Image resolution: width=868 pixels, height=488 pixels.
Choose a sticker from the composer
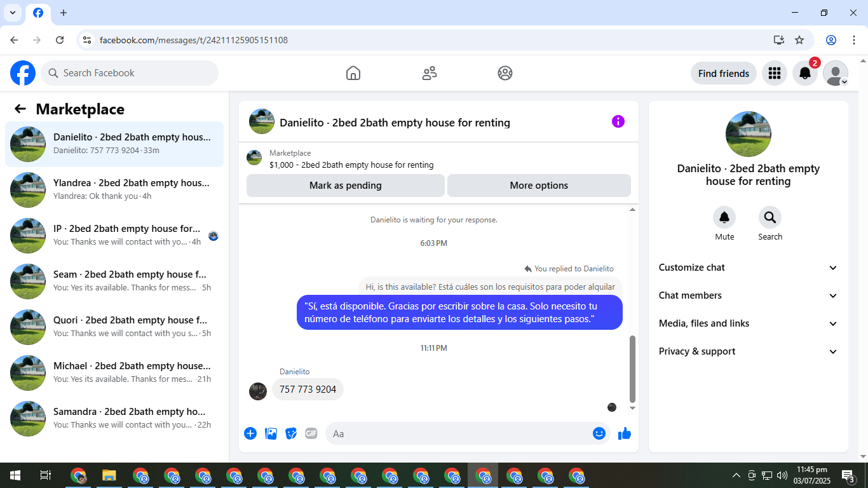point(291,433)
